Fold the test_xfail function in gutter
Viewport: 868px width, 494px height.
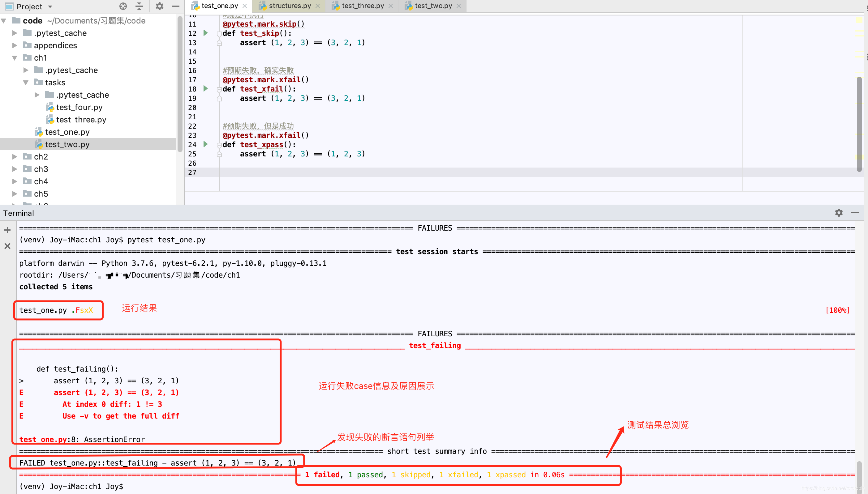click(219, 89)
